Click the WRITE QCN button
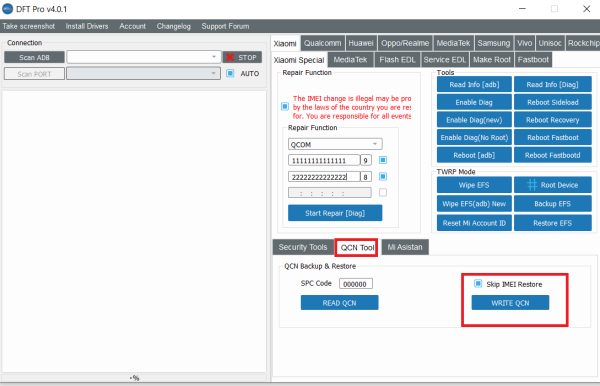600x386 pixels. 510,303
